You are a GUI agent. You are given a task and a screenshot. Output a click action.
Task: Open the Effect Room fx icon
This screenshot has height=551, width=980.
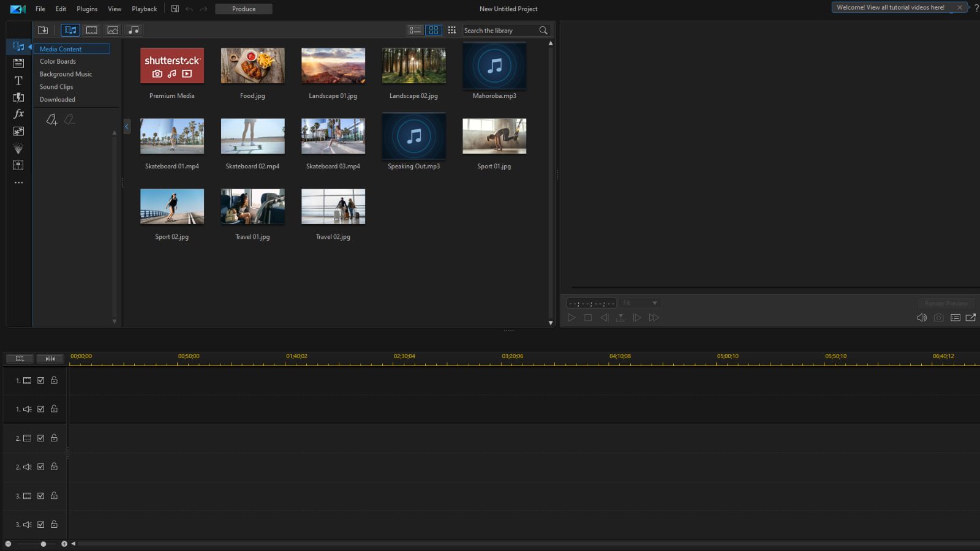(x=18, y=114)
